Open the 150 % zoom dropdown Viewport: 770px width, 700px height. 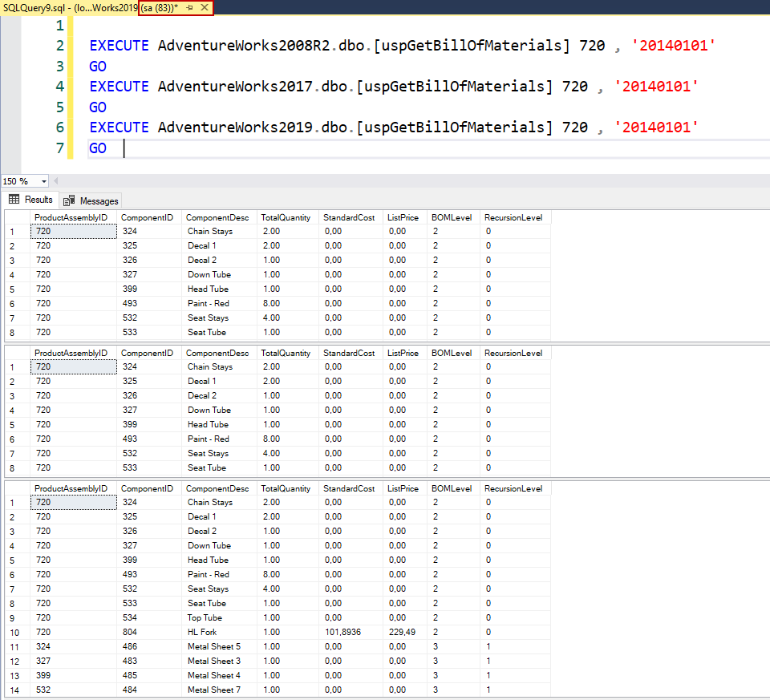pyautogui.click(x=43, y=181)
